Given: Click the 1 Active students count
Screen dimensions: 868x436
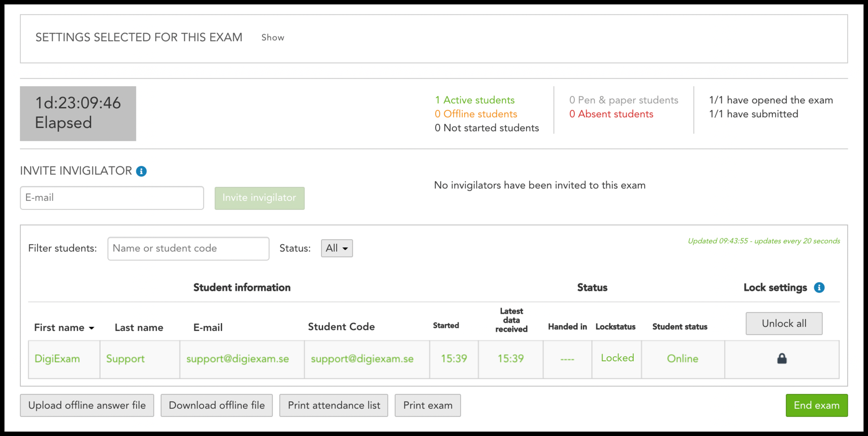Looking at the screenshot, I should tap(475, 100).
